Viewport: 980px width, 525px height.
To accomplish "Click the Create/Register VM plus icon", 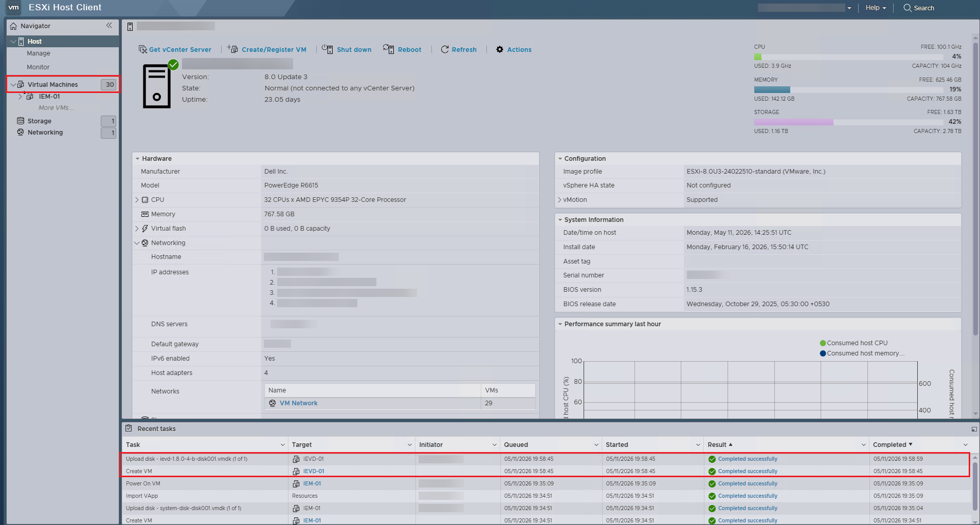I will (232, 49).
